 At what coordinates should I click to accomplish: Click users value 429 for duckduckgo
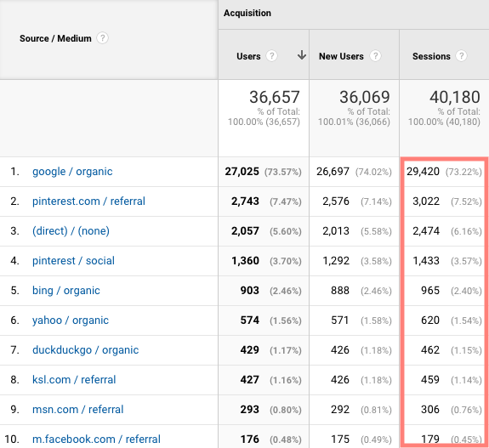point(250,350)
